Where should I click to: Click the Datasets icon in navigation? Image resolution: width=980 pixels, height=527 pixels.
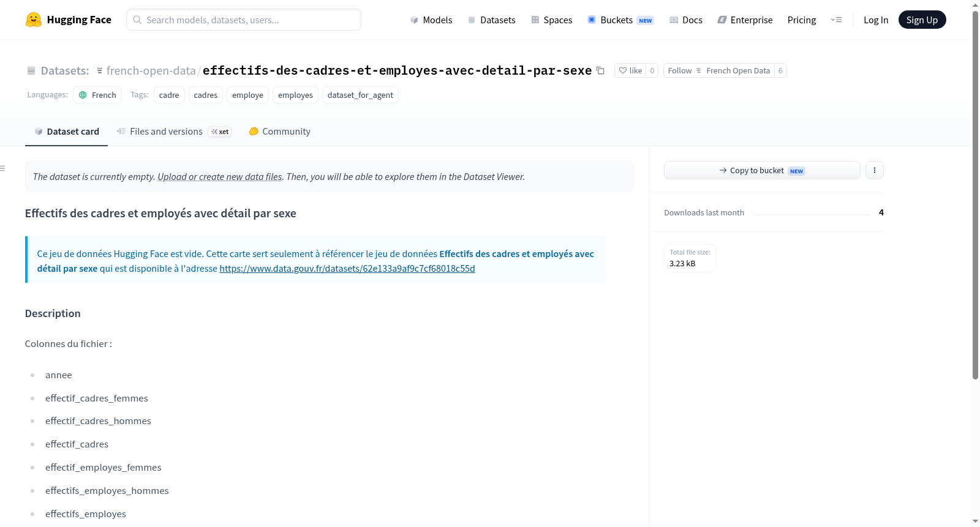(472, 20)
